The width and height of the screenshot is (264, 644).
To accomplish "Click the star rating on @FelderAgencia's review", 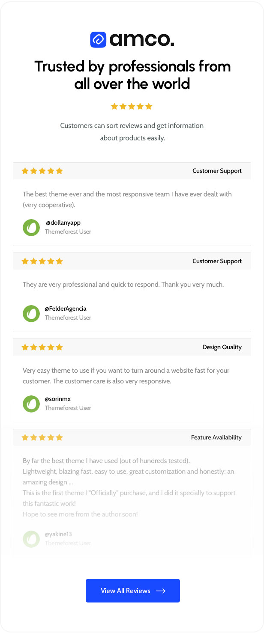I will (x=42, y=261).
